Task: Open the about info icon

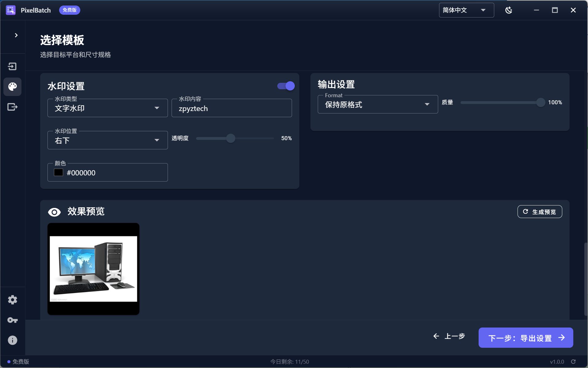Action: pos(13,340)
